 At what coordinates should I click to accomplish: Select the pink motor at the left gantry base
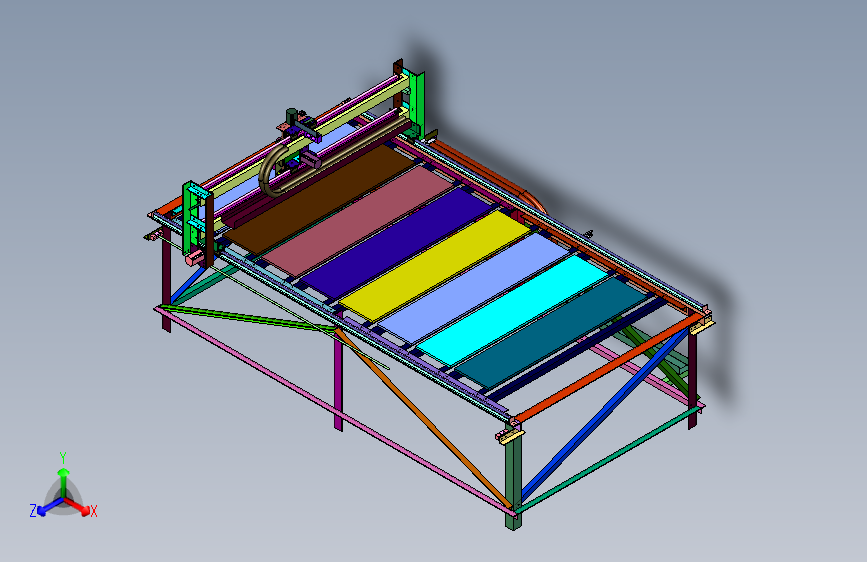[194, 257]
